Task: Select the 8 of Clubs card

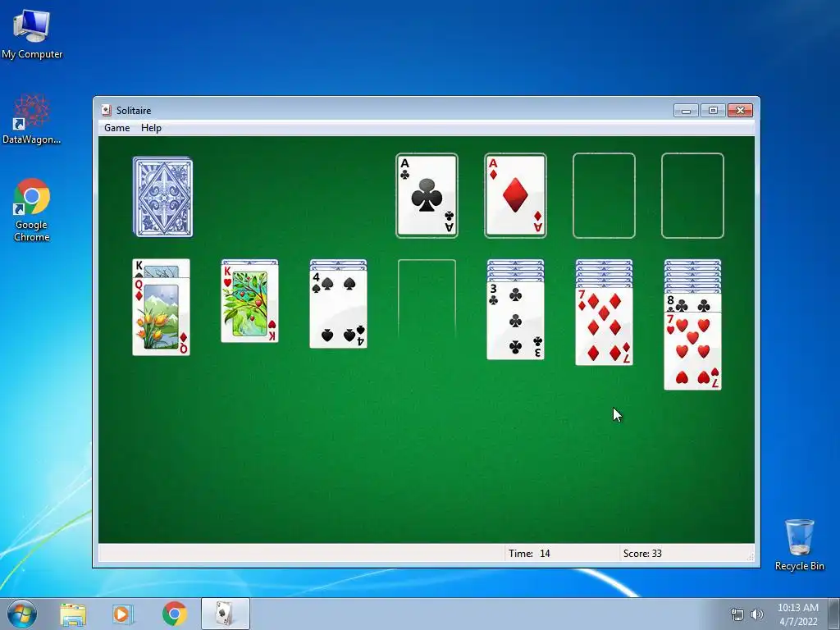Action: click(x=692, y=303)
